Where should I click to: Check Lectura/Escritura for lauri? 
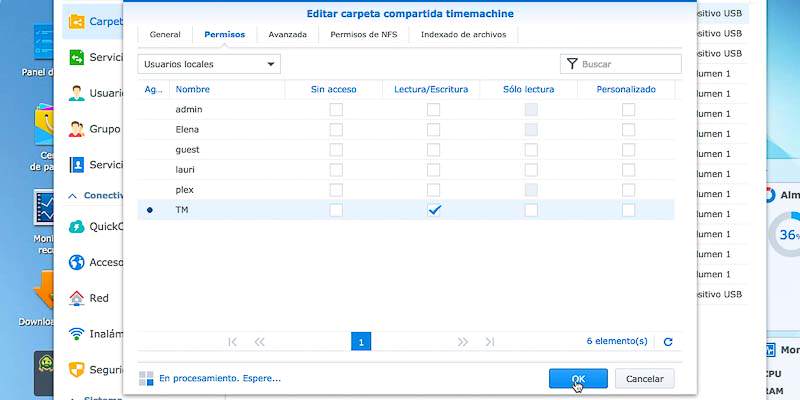(x=434, y=170)
